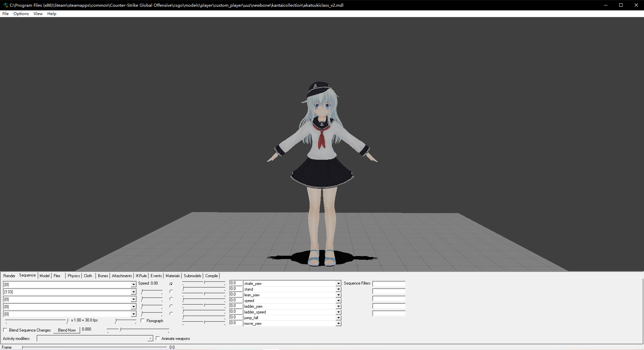Open the strafe_yaw pose parameter dropdown
The height and width of the screenshot is (350, 644).
click(338, 284)
